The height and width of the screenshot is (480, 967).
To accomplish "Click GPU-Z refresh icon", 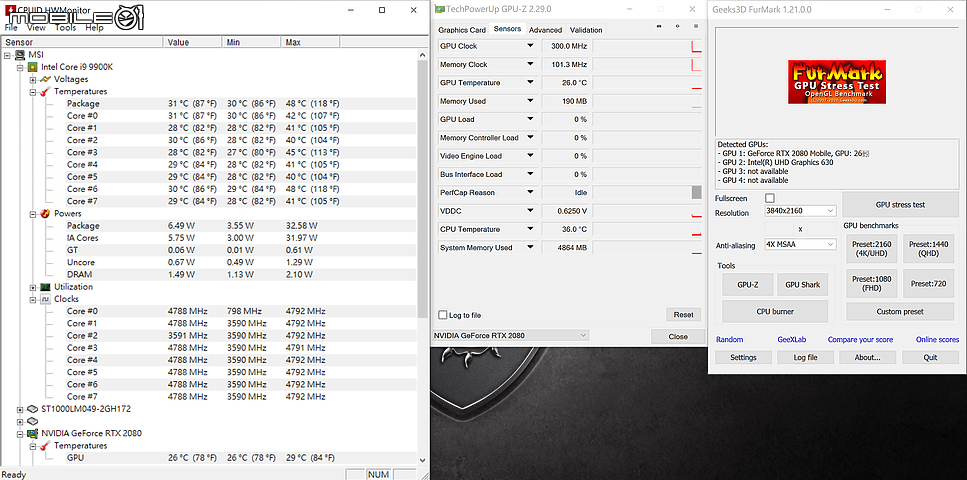I will tap(678, 27).
